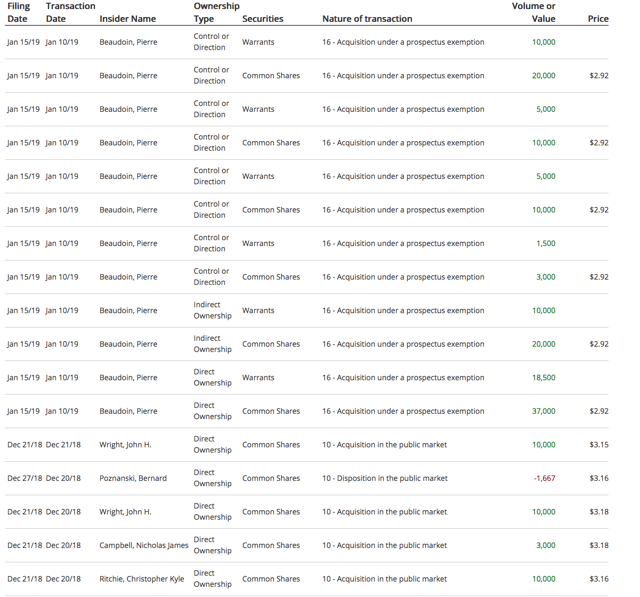
Task: Click the Ownership Type column header
Action: coord(215,12)
